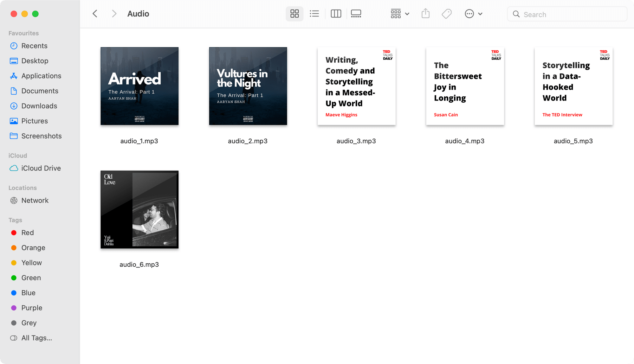Viewport: 634px width, 364px height.
Task: Switch to grid view layout
Action: (x=294, y=14)
